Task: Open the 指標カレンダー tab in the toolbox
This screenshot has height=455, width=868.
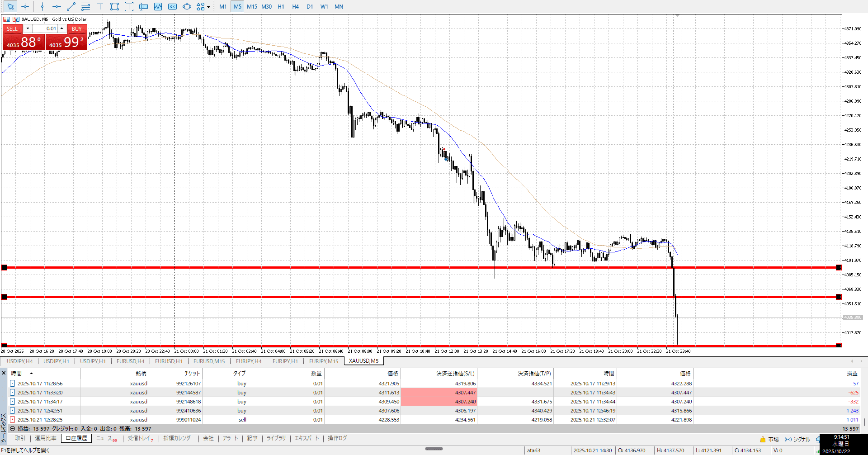Action: (x=179, y=438)
